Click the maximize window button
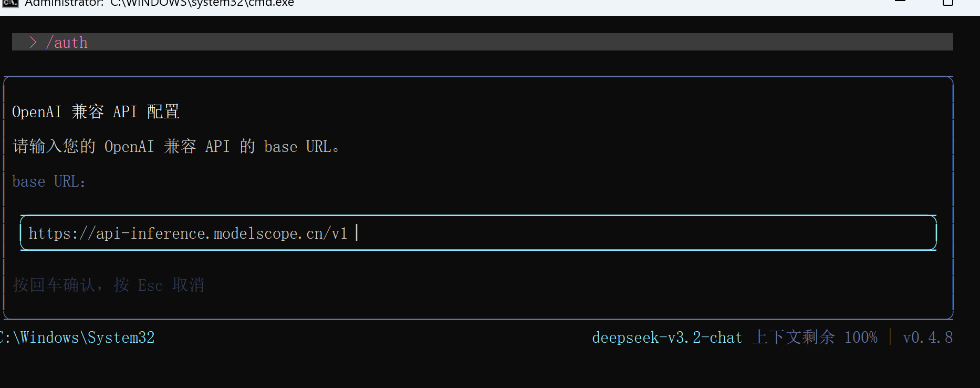 tap(948, 3)
